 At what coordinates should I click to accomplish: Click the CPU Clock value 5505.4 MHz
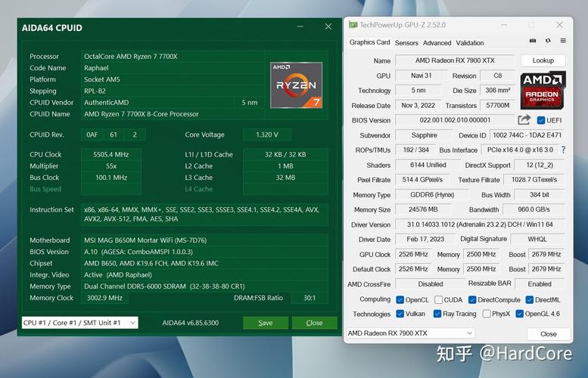click(111, 154)
